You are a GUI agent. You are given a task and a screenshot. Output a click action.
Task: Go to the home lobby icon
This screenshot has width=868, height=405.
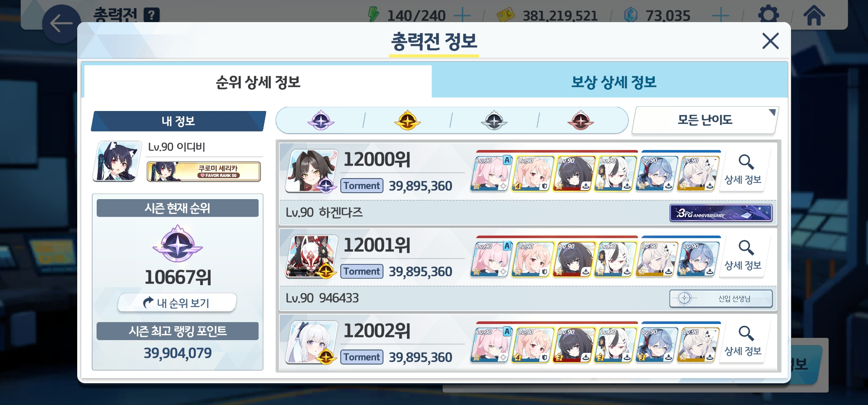tap(814, 15)
